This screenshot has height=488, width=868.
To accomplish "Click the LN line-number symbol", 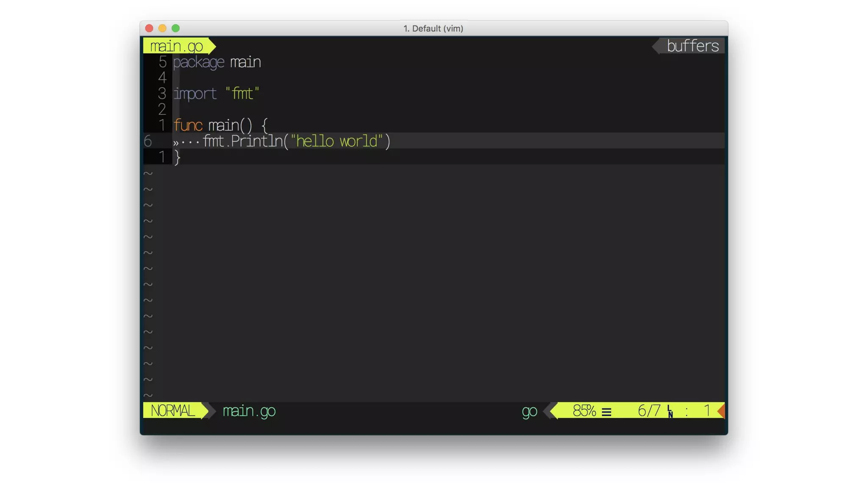I will pos(670,411).
